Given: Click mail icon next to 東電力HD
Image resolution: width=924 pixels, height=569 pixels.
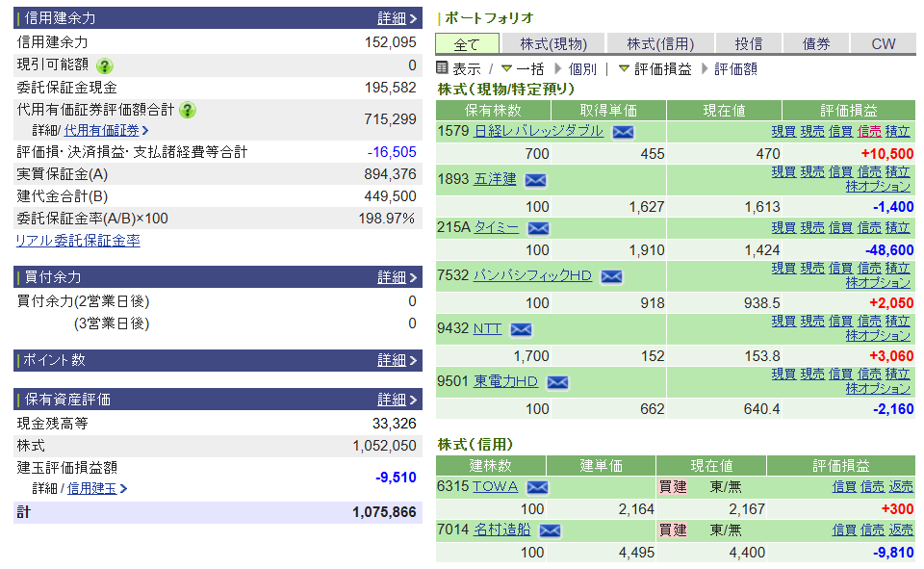Looking at the screenshot, I should click(557, 382).
